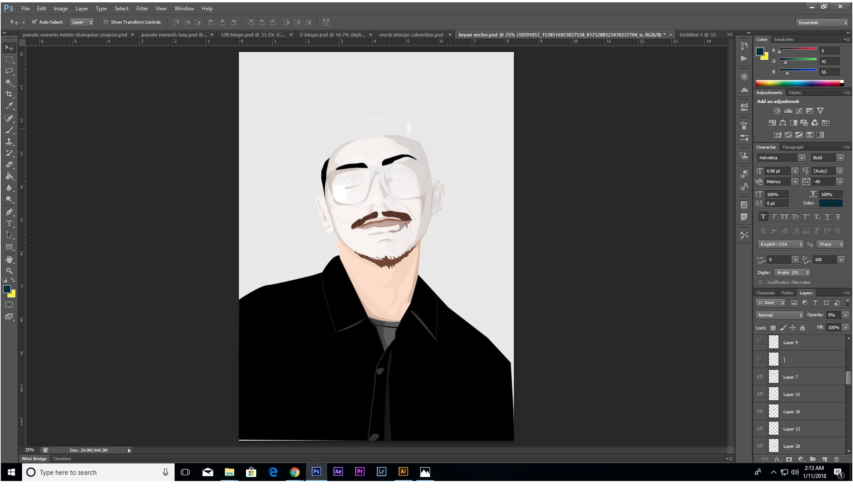
Task: Select the Zoom tool
Action: click(x=10, y=271)
